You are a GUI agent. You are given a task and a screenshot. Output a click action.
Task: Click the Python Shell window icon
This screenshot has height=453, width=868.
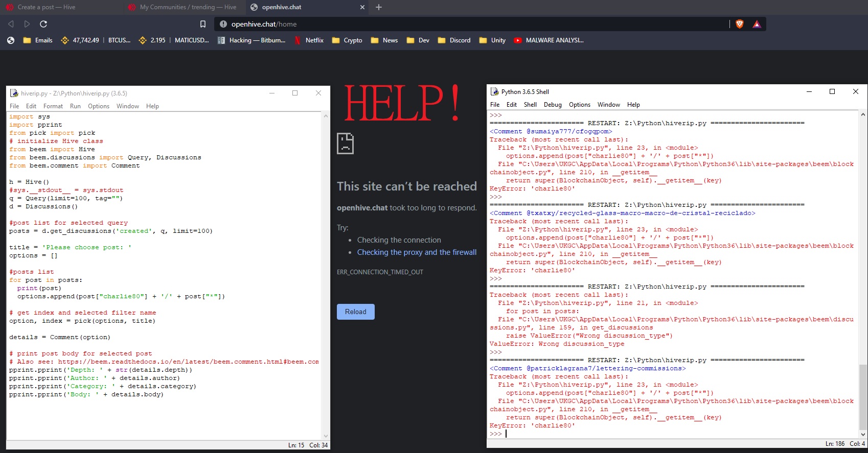point(494,91)
